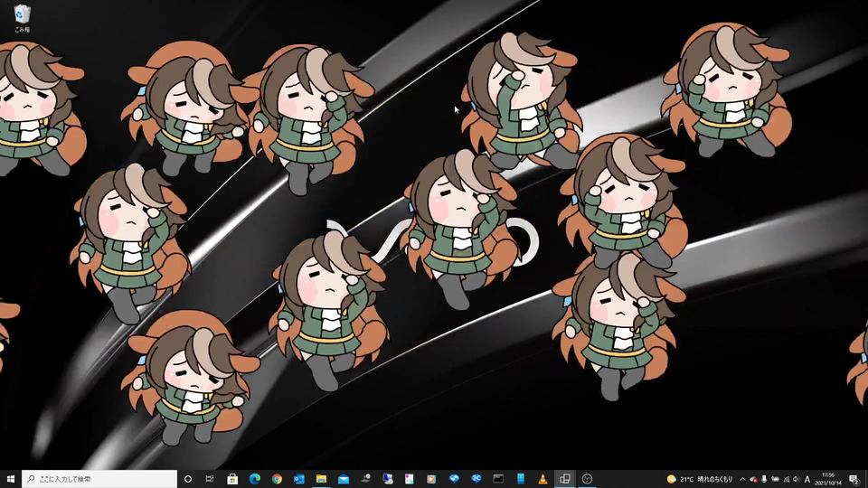868x488 pixels.
Task: Select the Recycle Bin desktop icon
Action: point(22,18)
